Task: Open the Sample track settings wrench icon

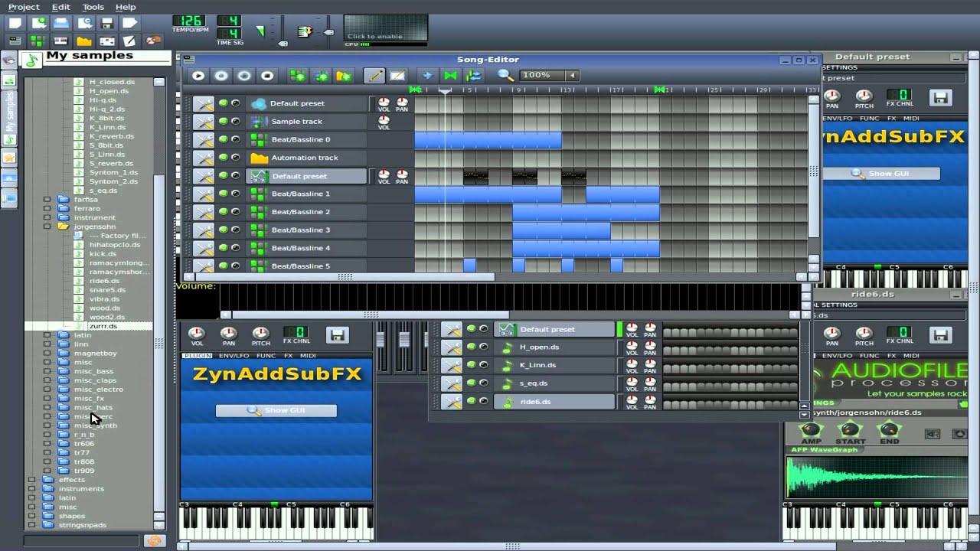Action: [203, 122]
